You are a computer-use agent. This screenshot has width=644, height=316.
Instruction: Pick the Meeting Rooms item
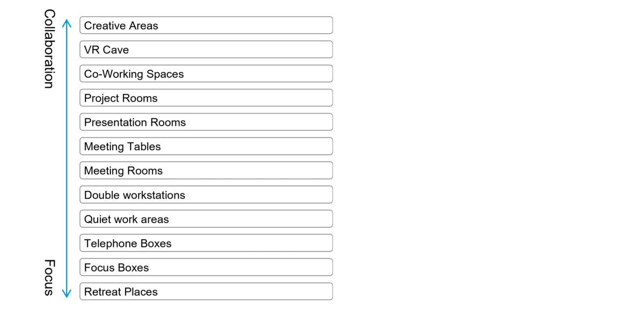coord(206,170)
